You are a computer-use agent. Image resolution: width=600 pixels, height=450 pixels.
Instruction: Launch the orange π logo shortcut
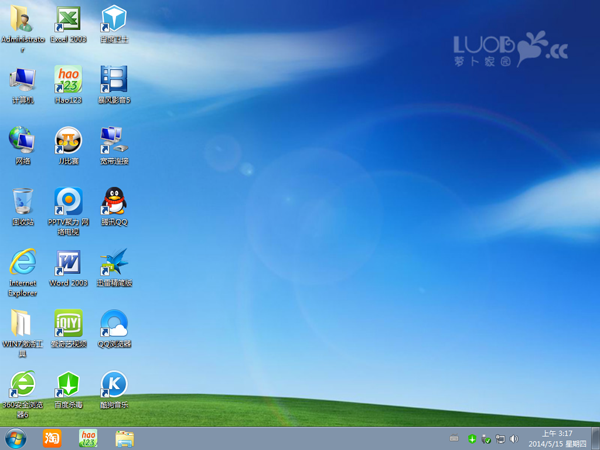coord(68,140)
